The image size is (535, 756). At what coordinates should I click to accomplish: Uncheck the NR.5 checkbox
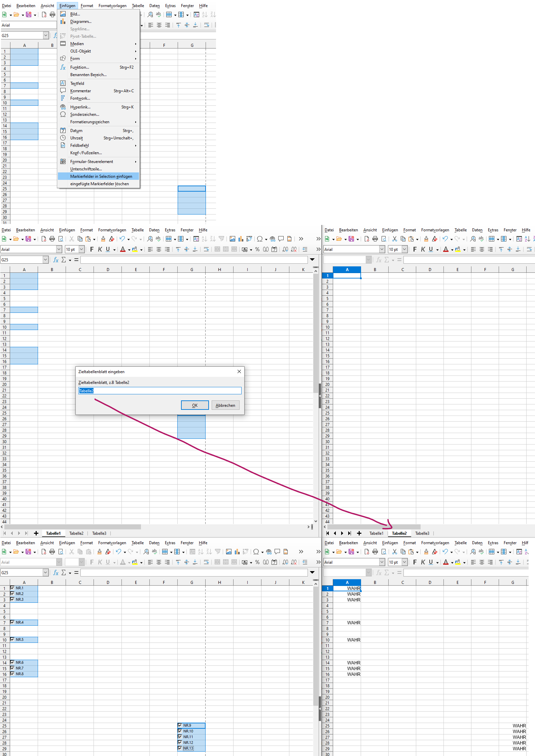coord(12,639)
